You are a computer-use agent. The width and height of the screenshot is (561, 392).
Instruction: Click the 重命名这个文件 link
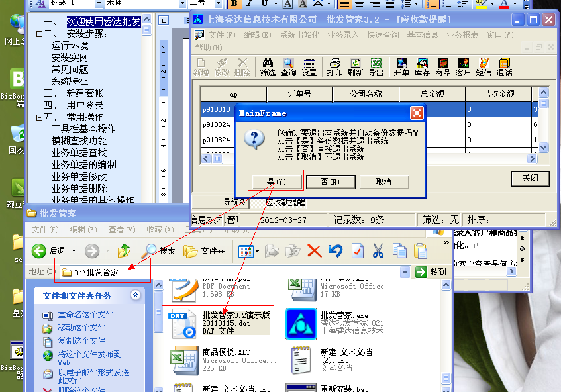coord(86,315)
